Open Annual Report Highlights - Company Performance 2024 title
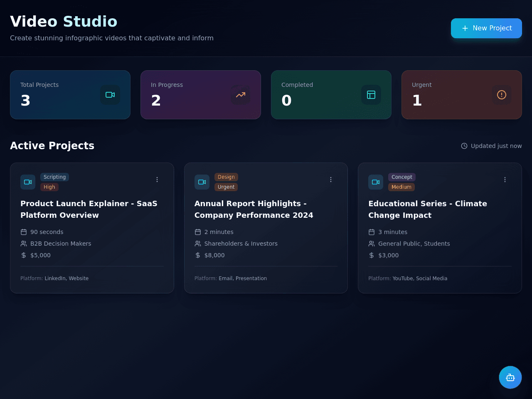The width and height of the screenshot is (532, 399). [254, 209]
